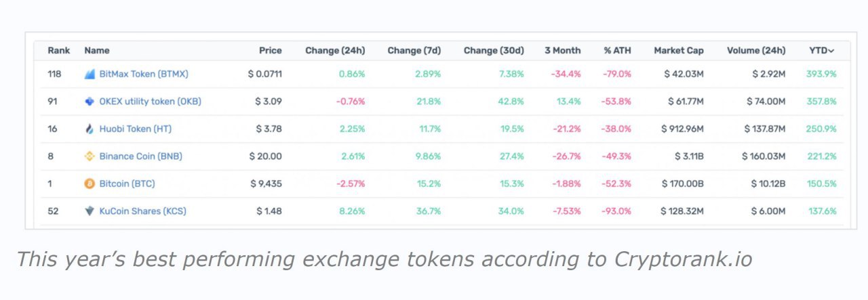
Task: Click the orange Bitcoin logo icon
Action: (90, 184)
